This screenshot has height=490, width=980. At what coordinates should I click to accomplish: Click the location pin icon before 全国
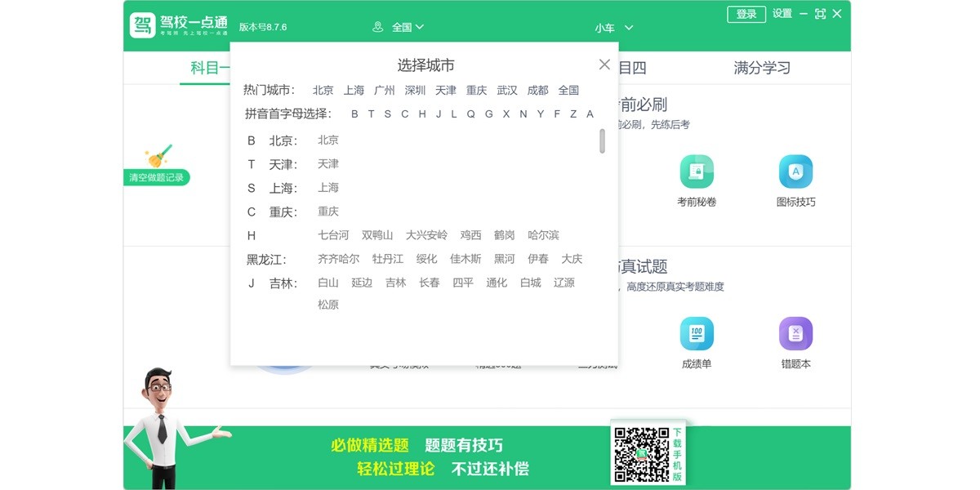click(377, 25)
